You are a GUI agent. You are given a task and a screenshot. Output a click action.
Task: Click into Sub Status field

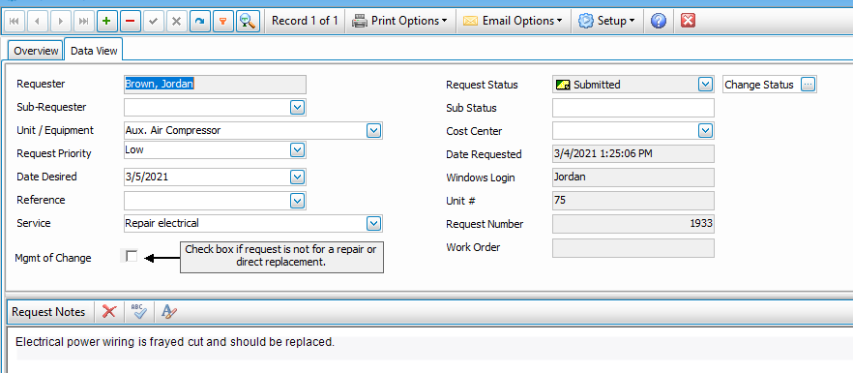pos(633,108)
